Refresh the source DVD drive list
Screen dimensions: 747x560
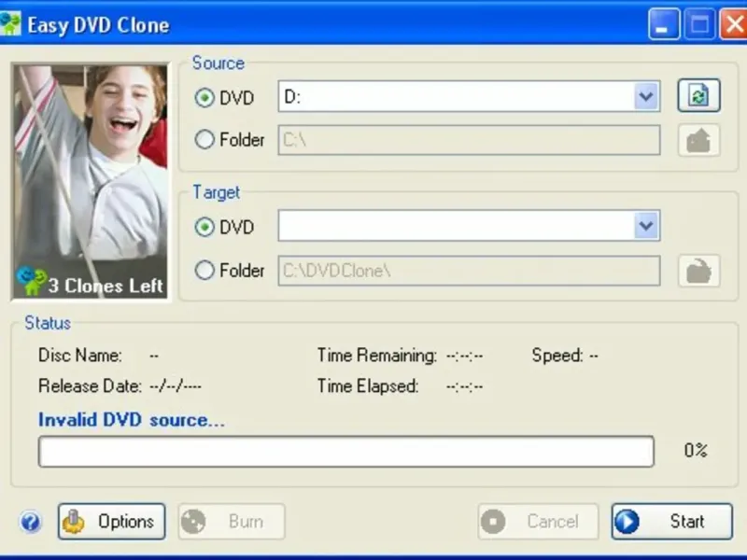click(x=698, y=96)
